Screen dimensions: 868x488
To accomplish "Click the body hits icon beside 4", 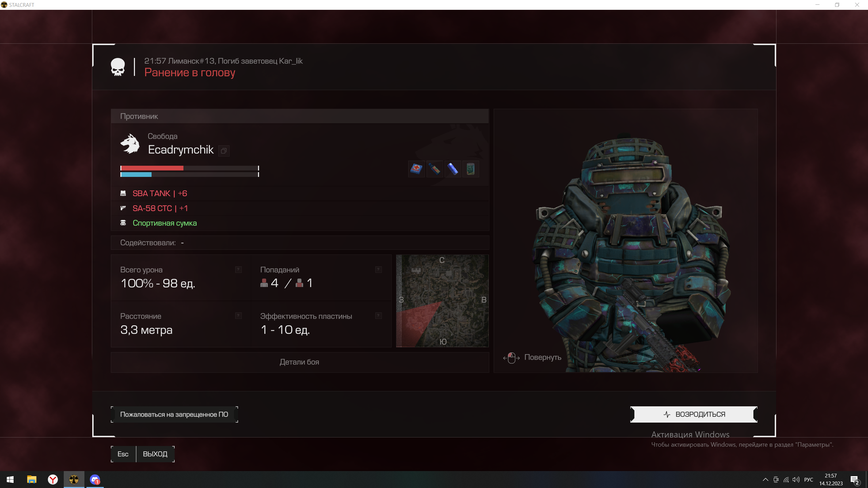I will tap(264, 283).
